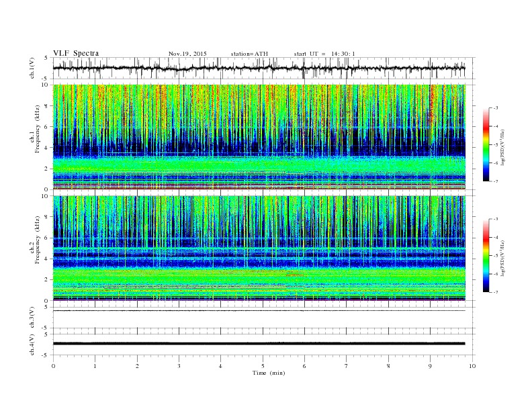The width and height of the screenshot is (532, 411).
Task: Click the "Nov.19, 2015" date text
Action: tap(187, 54)
